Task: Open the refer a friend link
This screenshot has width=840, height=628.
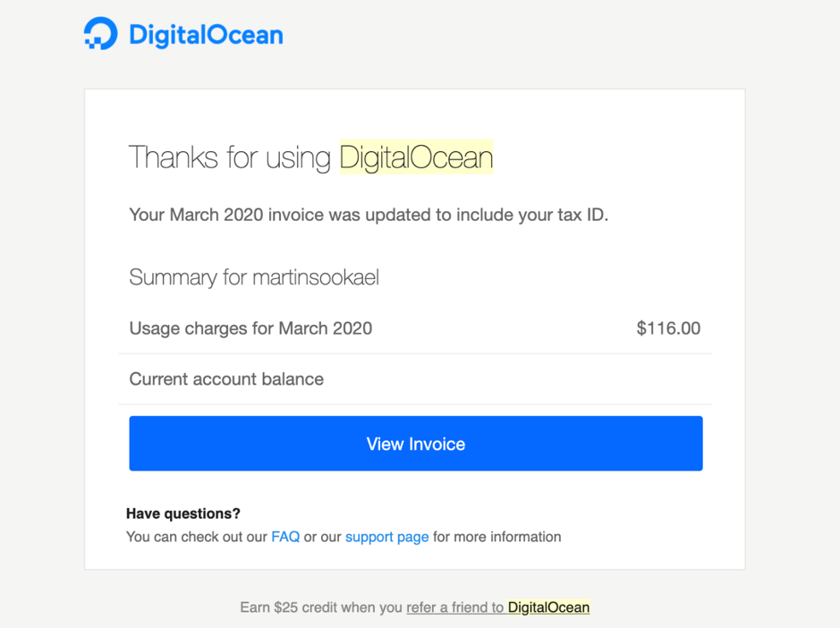Action: (x=454, y=607)
